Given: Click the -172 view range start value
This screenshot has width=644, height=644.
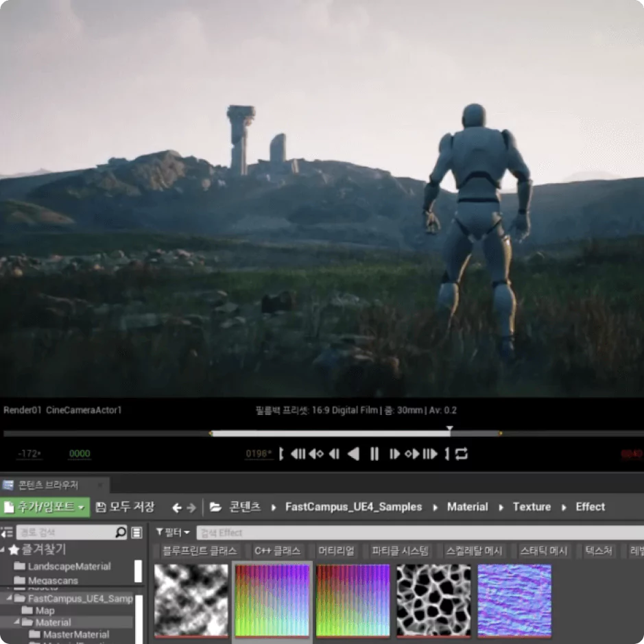Looking at the screenshot, I should [x=29, y=453].
